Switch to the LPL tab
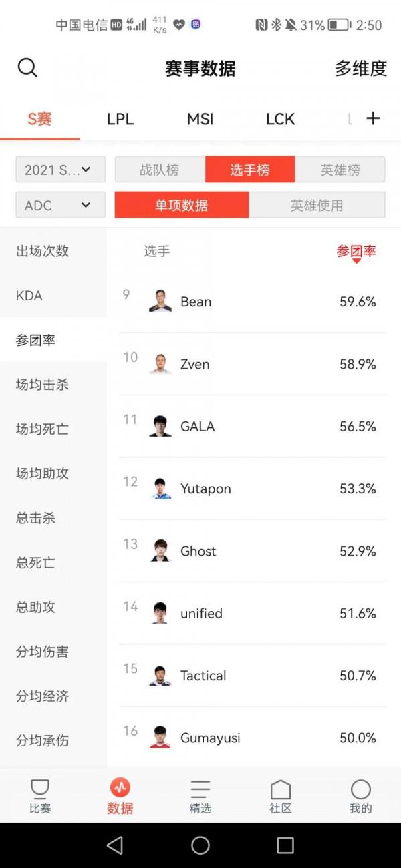The image size is (401, 868). [119, 118]
